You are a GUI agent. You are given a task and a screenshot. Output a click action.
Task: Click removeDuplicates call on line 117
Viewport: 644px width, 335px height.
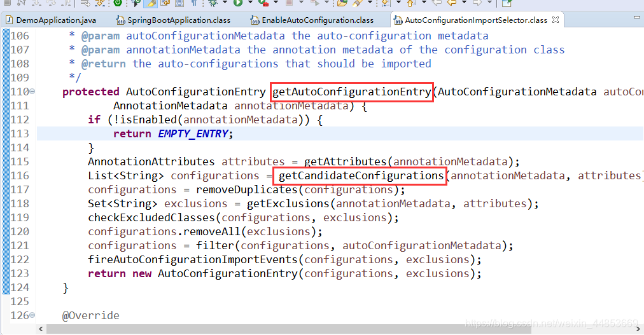tap(246, 189)
